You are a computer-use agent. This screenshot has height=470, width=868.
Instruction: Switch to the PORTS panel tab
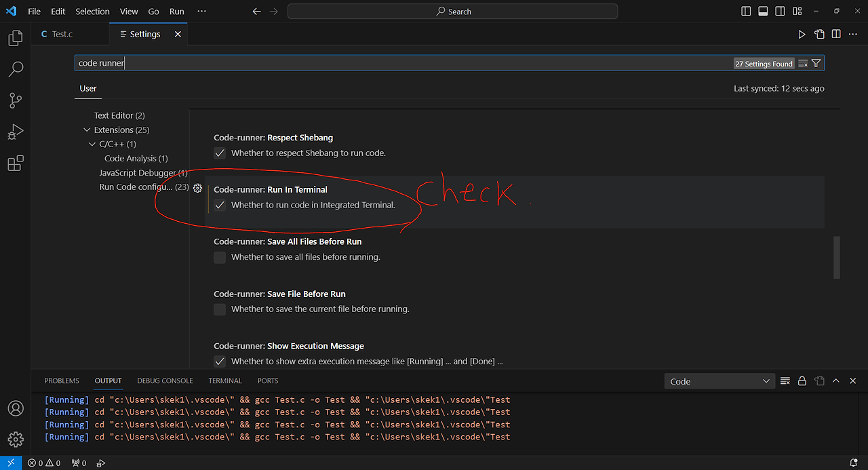[x=268, y=381]
